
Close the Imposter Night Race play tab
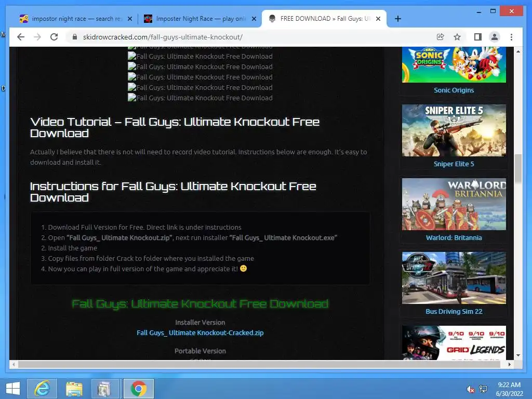[x=254, y=19]
